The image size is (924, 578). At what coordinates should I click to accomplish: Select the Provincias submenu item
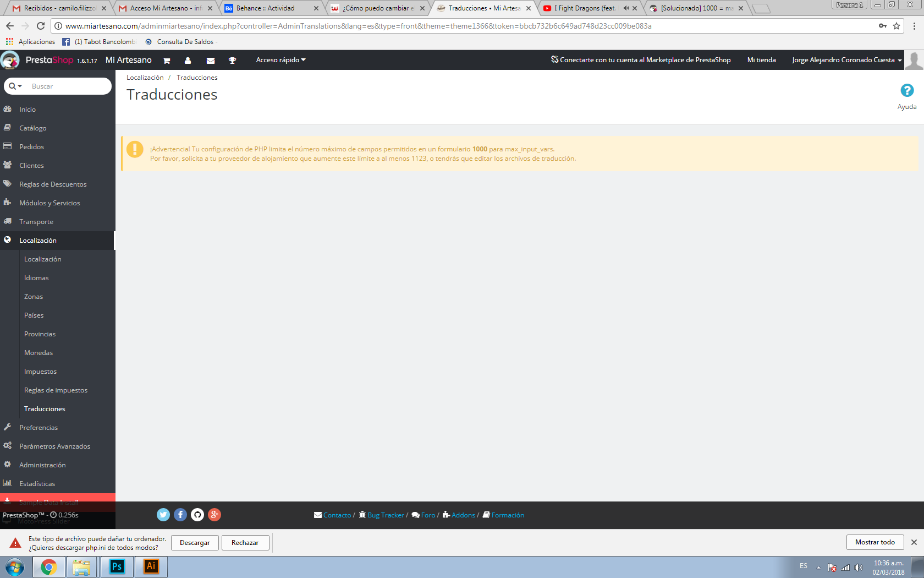(x=40, y=334)
